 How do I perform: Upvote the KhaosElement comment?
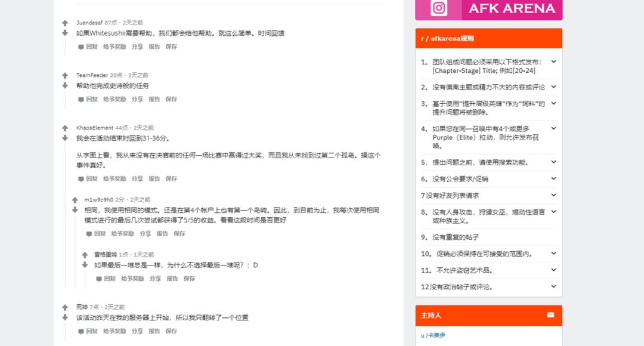click(x=65, y=128)
